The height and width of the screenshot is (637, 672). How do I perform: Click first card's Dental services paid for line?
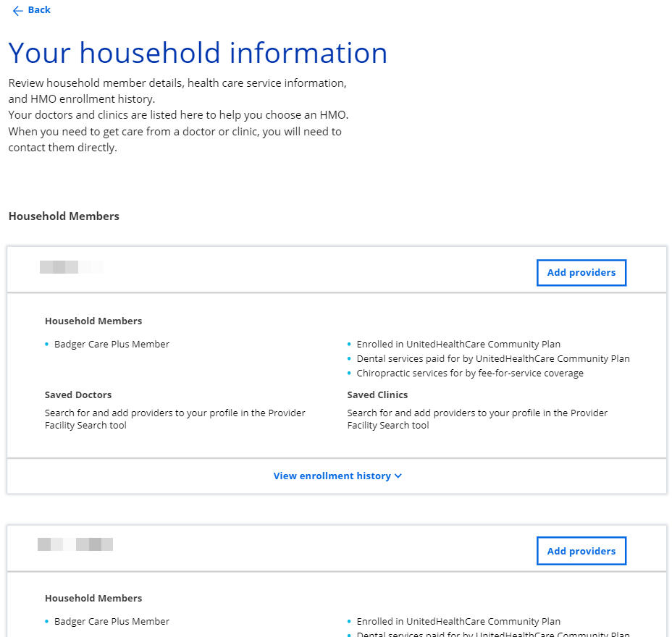(492, 359)
